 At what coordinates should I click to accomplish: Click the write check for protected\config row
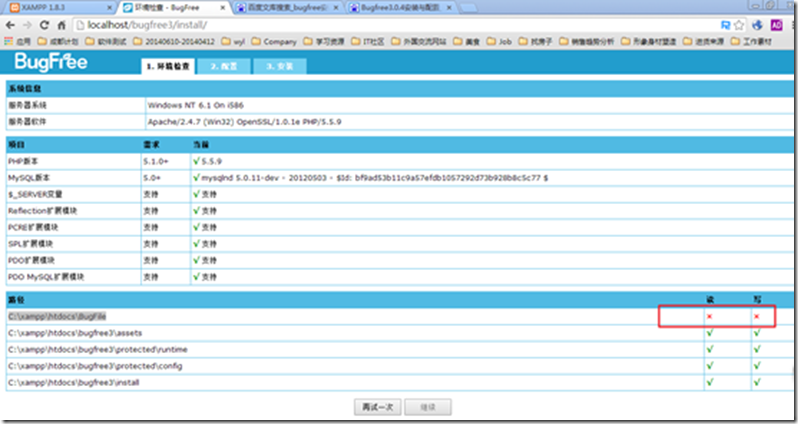[x=757, y=365]
